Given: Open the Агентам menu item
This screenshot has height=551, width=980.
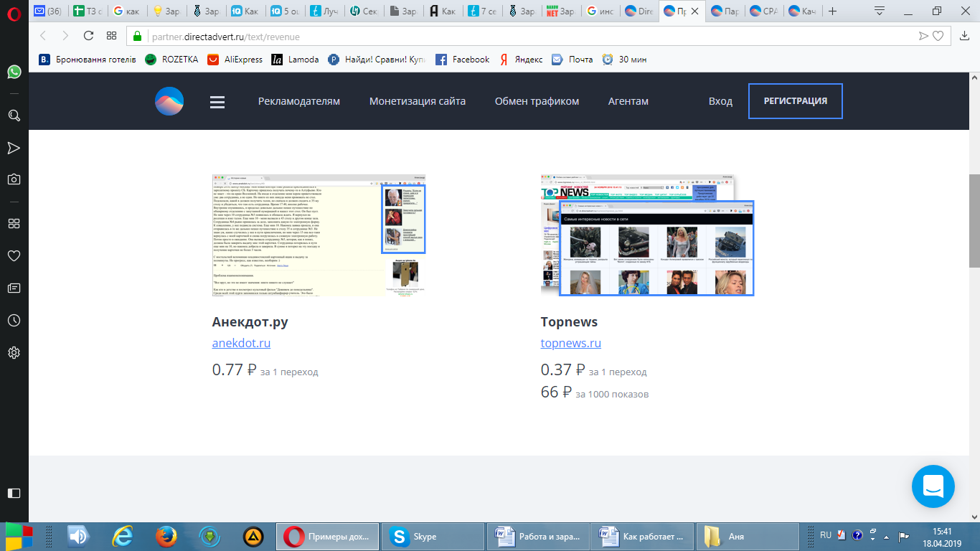Looking at the screenshot, I should (628, 101).
